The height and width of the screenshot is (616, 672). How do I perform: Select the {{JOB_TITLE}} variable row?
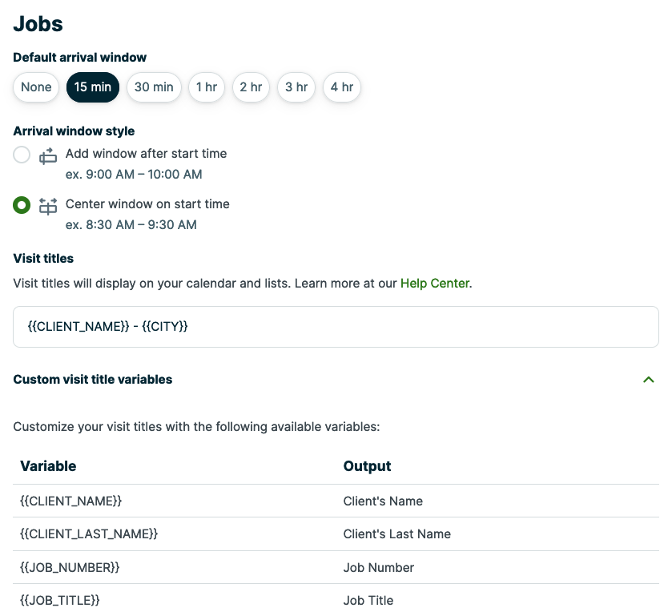[60, 600]
